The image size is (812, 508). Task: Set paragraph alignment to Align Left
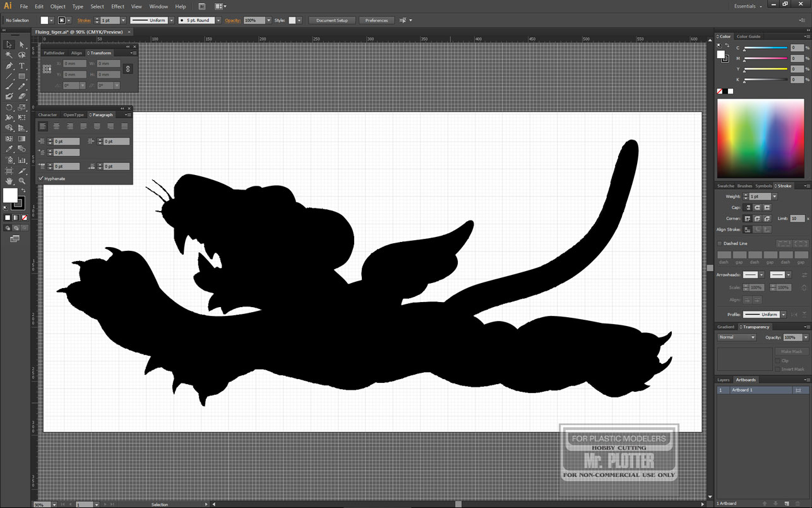(43, 126)
